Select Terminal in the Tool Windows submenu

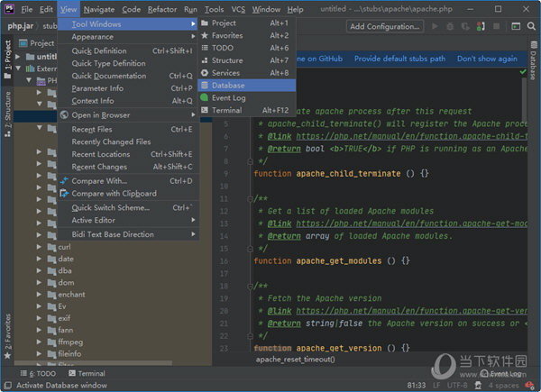click(247, 110)
